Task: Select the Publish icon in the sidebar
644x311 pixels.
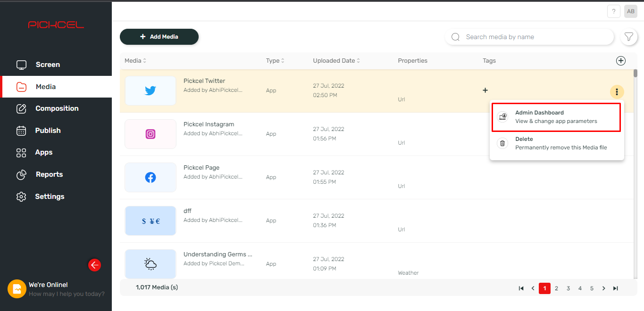Action: pos(22,131)
